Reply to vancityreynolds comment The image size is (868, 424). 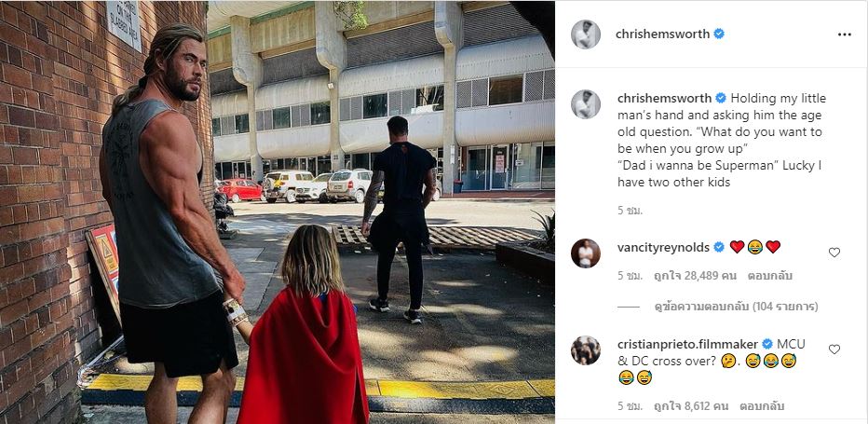tap(766, 276)
